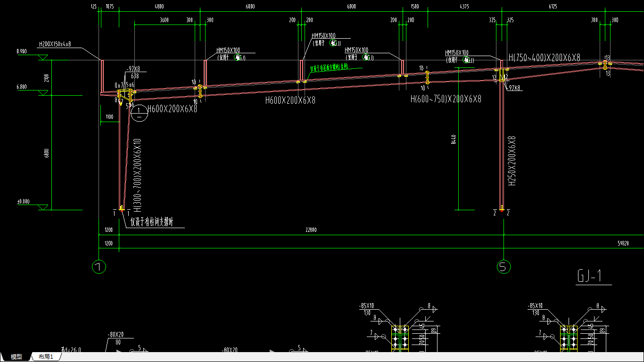The width and height of the screenshot is (644, 362).
Task: Click section marker circle 1 near the haunch
Action: (139, 114)
